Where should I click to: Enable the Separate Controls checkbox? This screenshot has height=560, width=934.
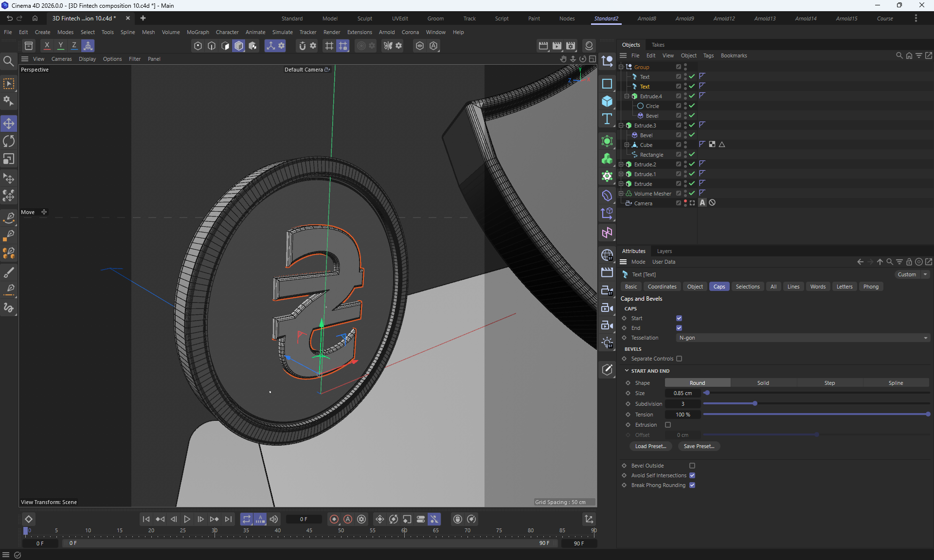pyautogui.click(x=679, y=359)
